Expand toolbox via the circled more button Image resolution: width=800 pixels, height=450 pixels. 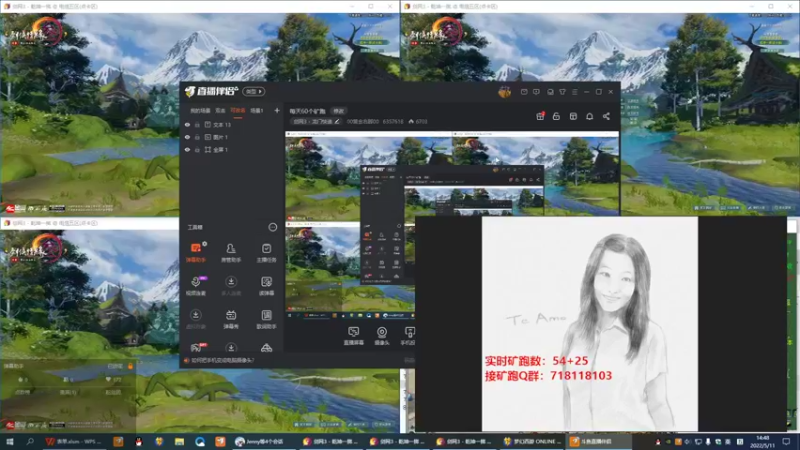pos(272,227)
